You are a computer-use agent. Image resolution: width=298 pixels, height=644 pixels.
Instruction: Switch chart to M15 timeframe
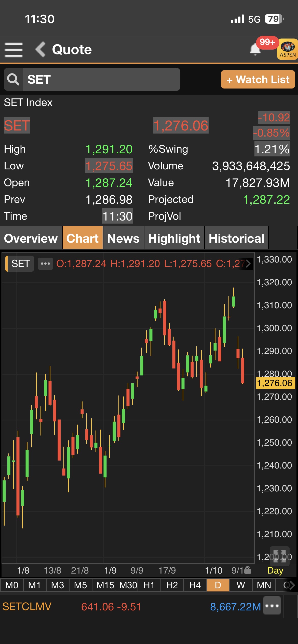tap(104, 585)
